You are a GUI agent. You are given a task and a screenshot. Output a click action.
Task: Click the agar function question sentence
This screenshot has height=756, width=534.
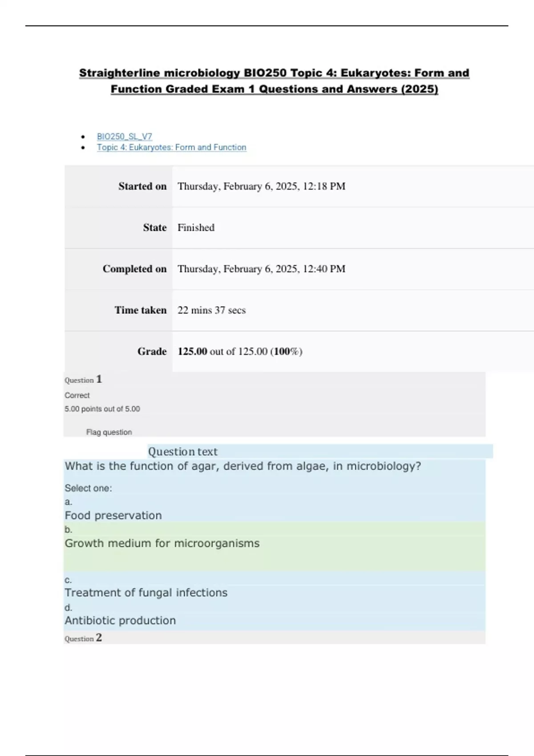click(243, 466)
